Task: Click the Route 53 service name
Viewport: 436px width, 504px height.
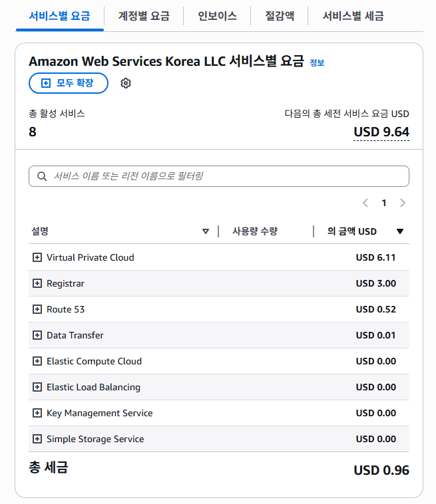Action: (66, 309)
